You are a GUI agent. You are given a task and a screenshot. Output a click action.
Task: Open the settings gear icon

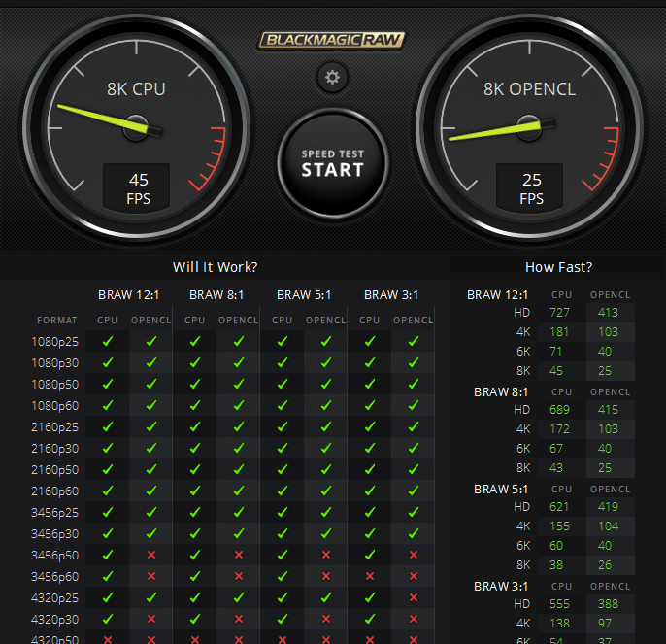(332, 78)
